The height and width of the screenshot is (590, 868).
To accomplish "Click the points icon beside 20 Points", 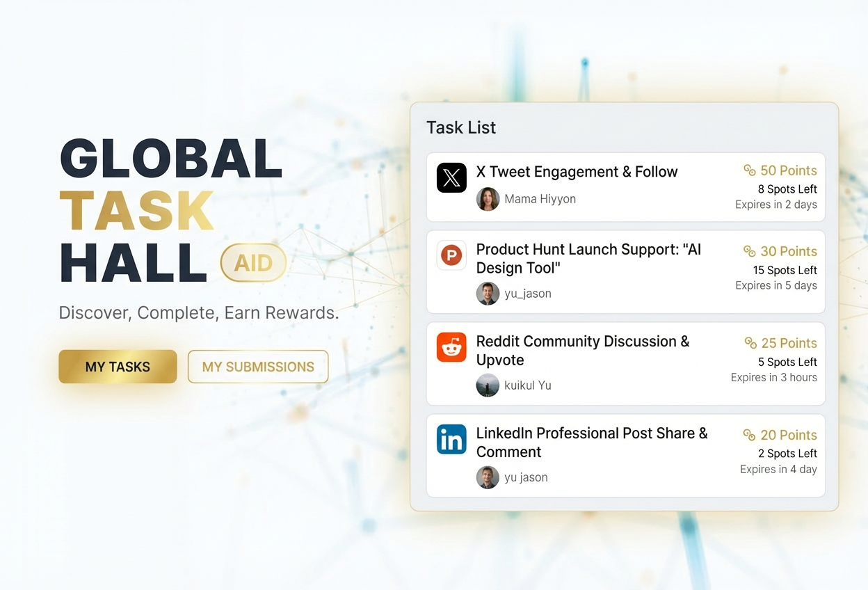I will coord(750,435).
